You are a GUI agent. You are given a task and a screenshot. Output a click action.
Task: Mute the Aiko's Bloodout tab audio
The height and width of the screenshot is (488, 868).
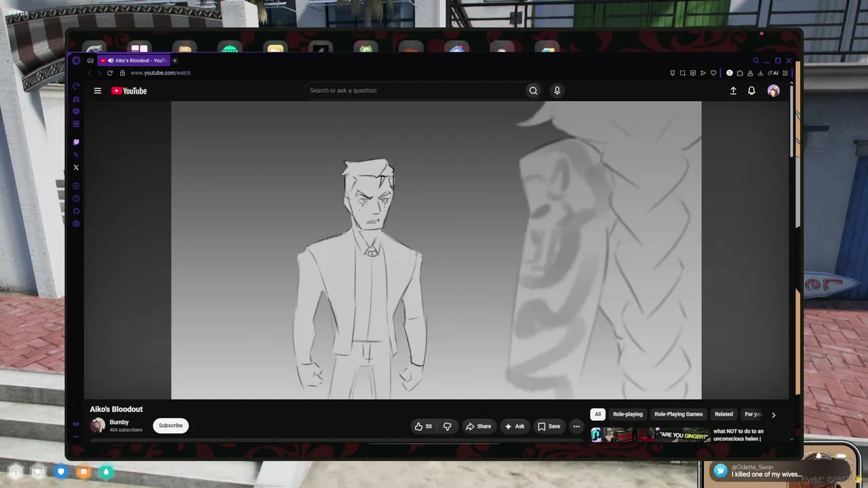(111, 60)
